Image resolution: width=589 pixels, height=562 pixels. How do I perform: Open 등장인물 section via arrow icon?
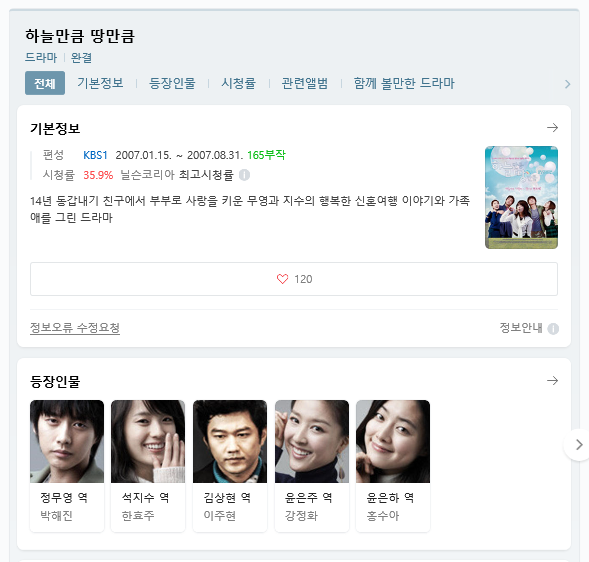click(x=552, y=381)
